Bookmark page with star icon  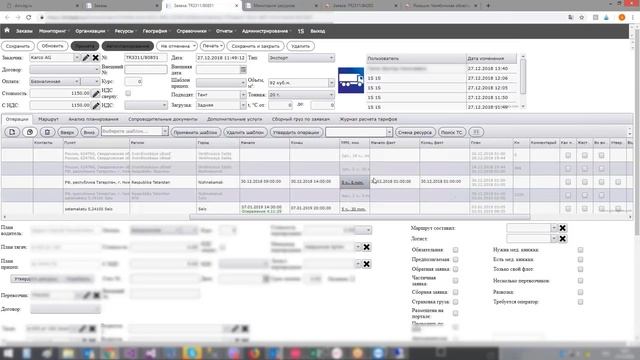[582, 17]
